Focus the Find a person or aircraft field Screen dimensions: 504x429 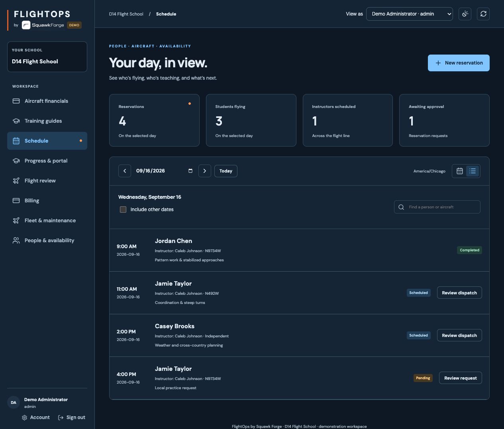pos(437,207)
